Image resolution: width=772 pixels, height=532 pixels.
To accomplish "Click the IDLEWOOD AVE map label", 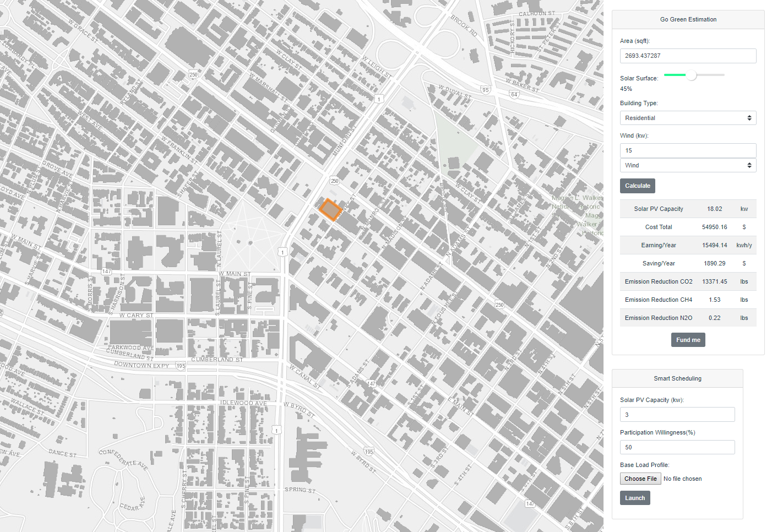I will click(x=243, y=403).
